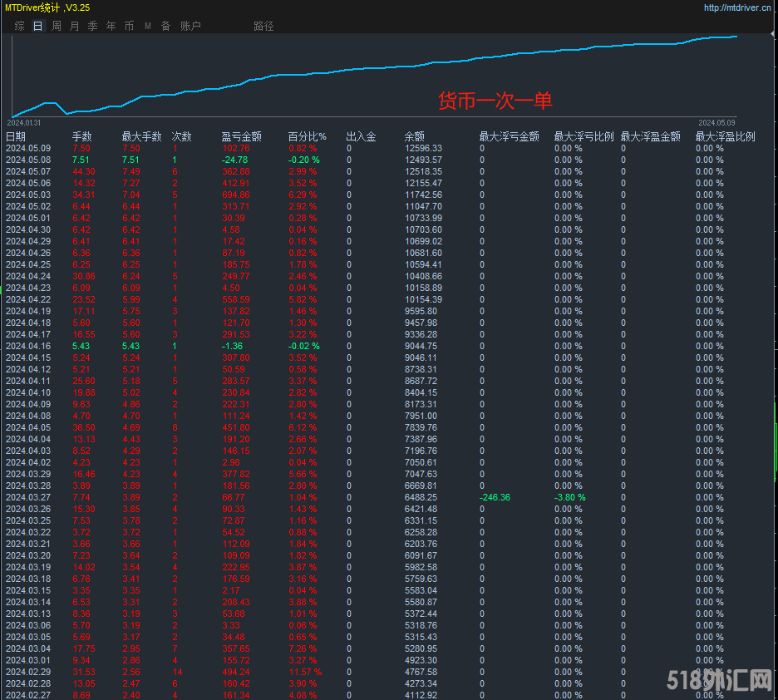The height and width of the screenshot is (700, 778).
Task: Click the 出入金 column header
Action: tap(362, 136)
